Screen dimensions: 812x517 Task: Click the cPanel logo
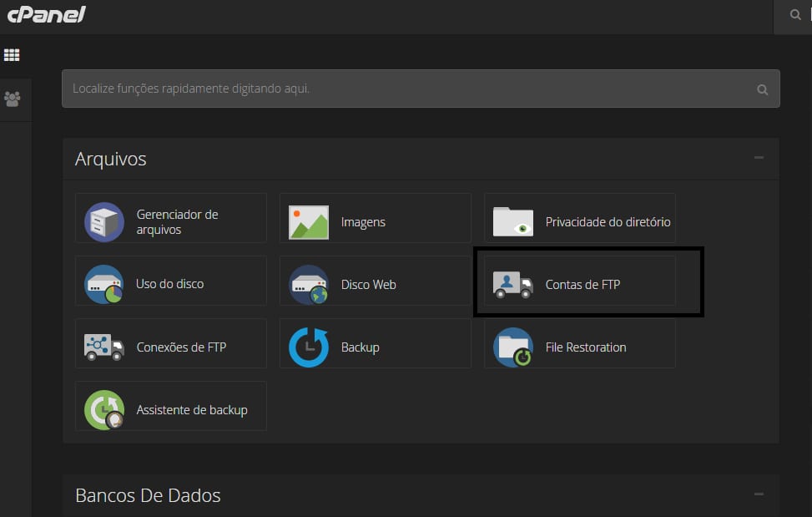(x=47, y=14)
